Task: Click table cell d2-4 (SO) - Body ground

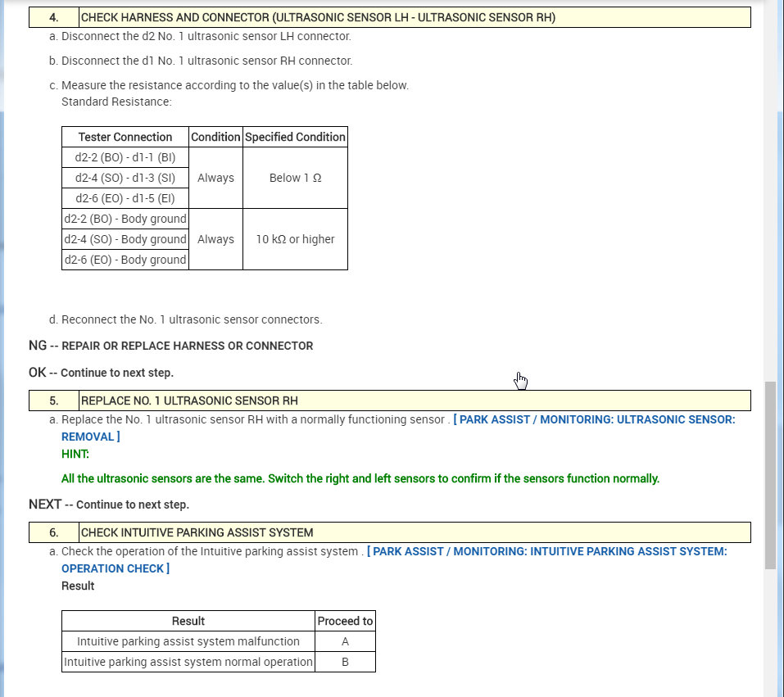Action: tap(125, 239)
